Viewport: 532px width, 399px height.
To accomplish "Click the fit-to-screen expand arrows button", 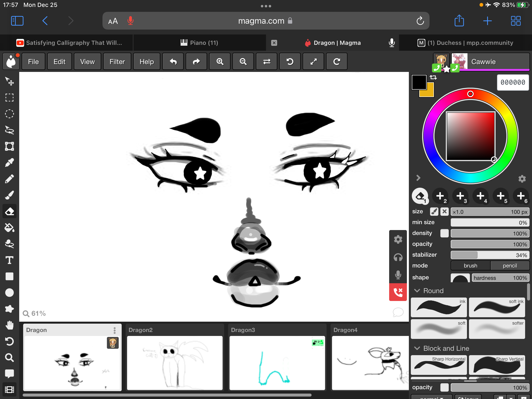I will point(313,62).
